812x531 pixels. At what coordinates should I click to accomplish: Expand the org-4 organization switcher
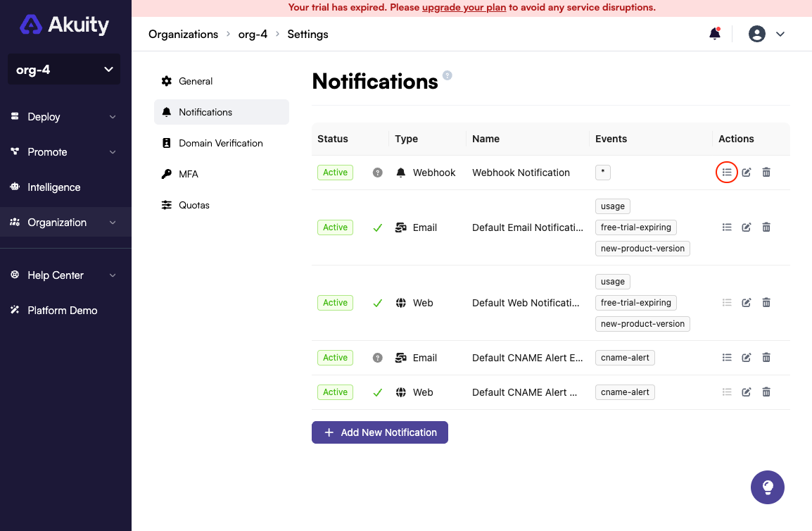[x=64, y=69]
